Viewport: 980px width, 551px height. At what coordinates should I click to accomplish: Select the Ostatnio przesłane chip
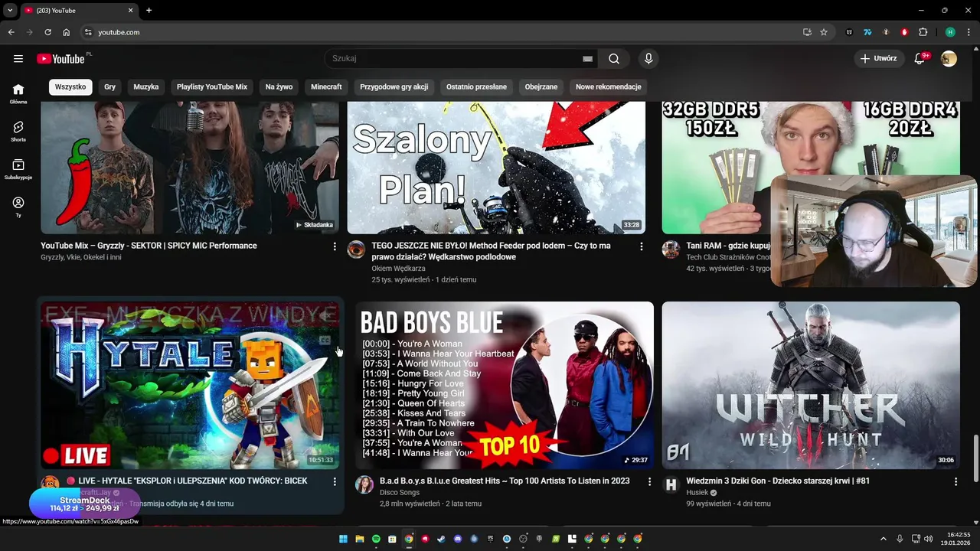click(x=477, y=87)
